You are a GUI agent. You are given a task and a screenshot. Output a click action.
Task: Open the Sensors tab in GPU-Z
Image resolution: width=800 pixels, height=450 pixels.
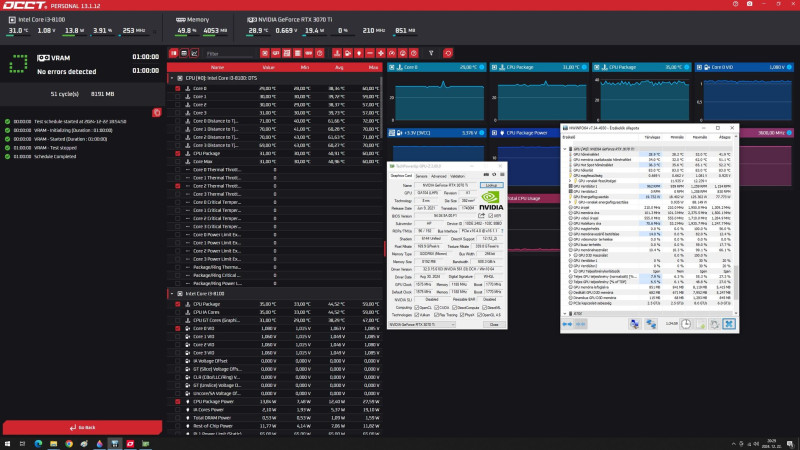[x=421, y=176]
